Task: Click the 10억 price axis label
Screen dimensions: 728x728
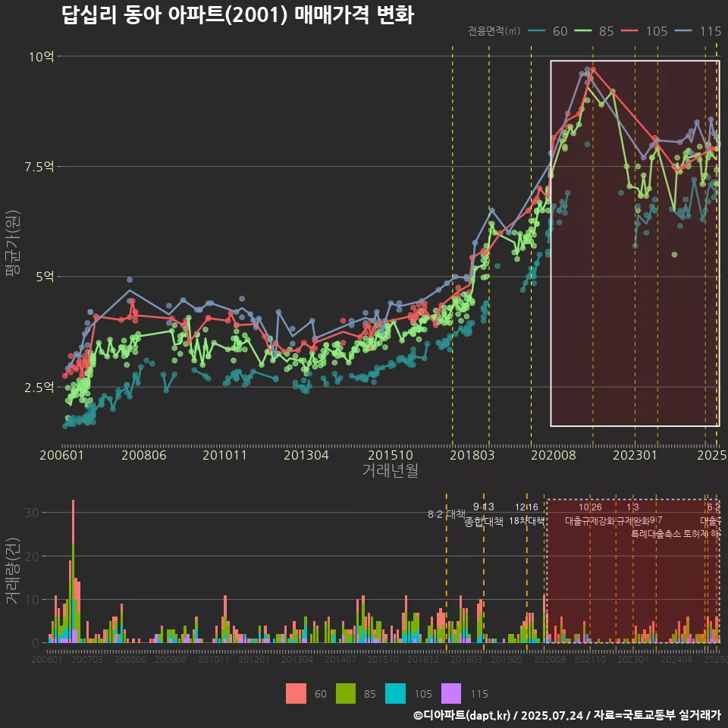Action: [x=41, y=57]
